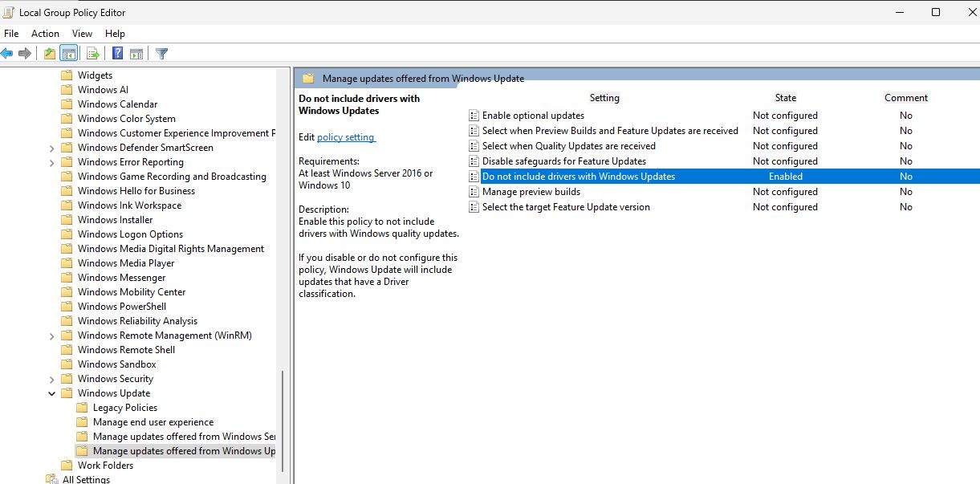Select the Widgets tree folder
This screenshot has height=484, width=980.
[x=95, y=75]
